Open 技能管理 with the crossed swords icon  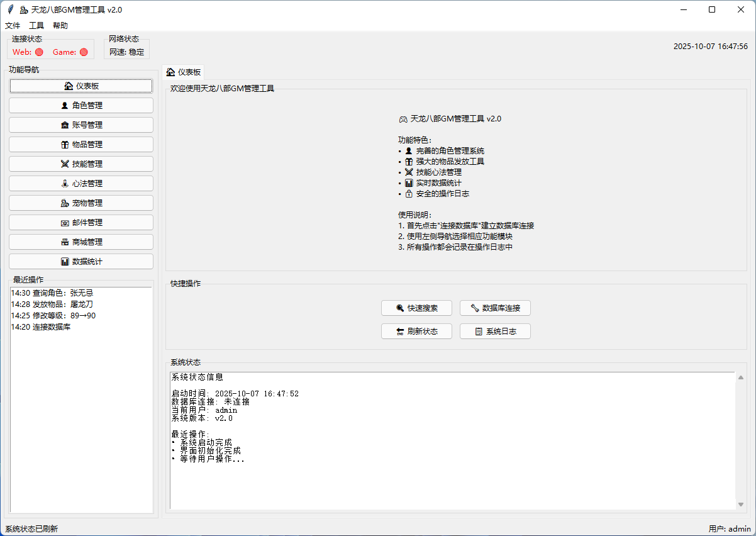point(81,164)
